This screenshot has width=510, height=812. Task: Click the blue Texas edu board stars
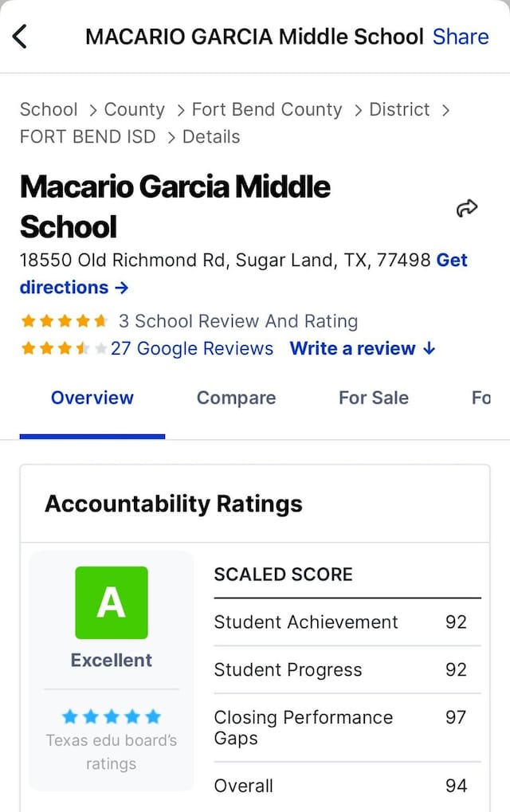(112, 716)
